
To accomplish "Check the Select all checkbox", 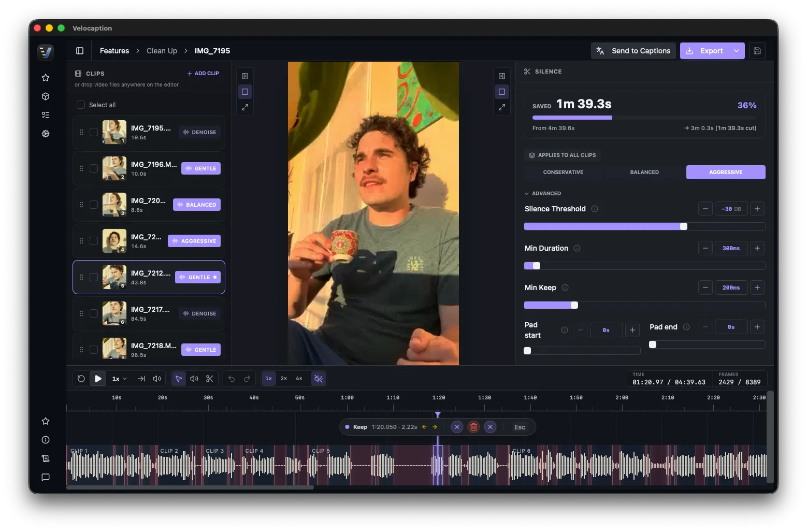I will pyautogui.click(x=81, y=105).
